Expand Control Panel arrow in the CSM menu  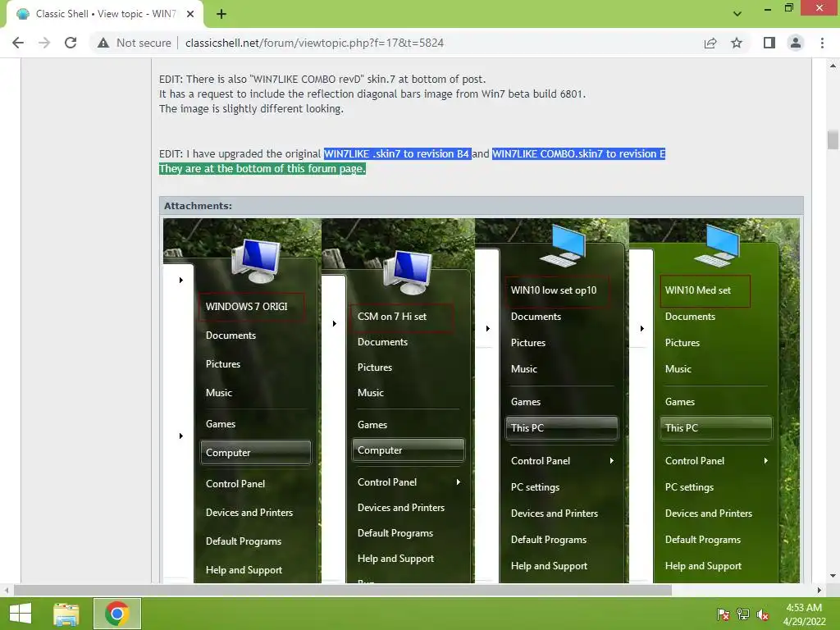(458, 482)
